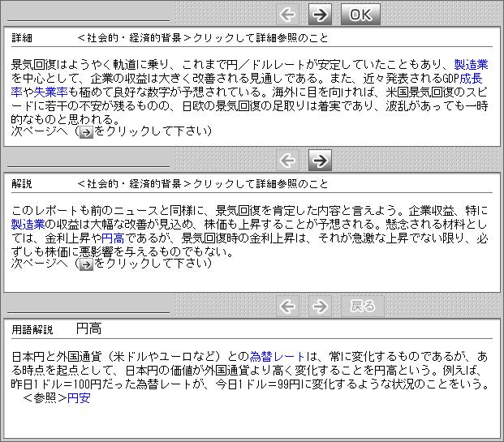
Task: Open the 円安 reference link
Action: (x=79, y=398)
